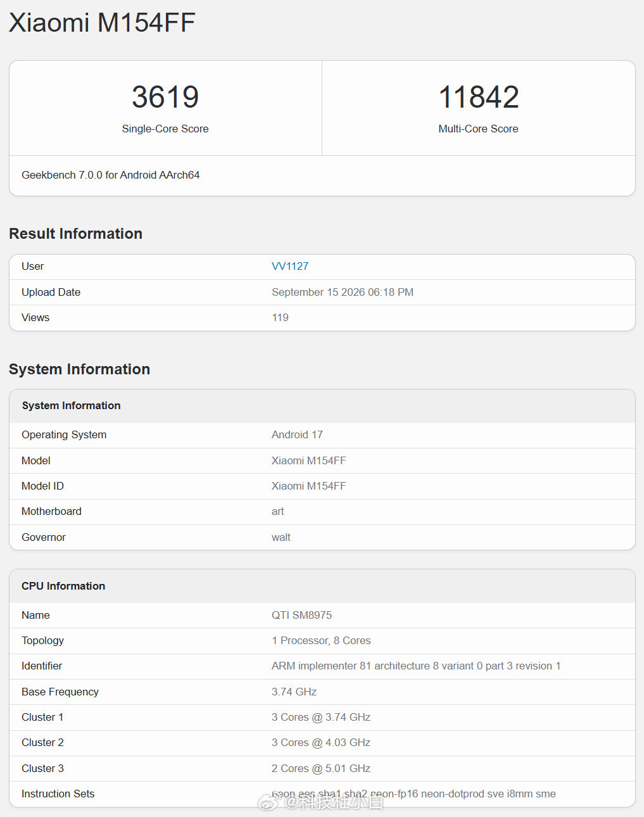Click the ARM implementer 81 identifier value
This screenshot has height=817, width=644.
(x=416, y=666)
